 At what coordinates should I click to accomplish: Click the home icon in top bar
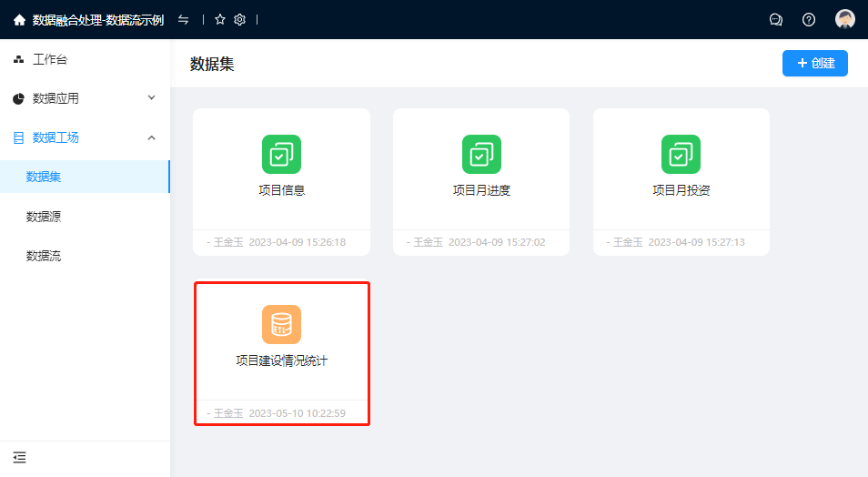(x=19, y=20)
